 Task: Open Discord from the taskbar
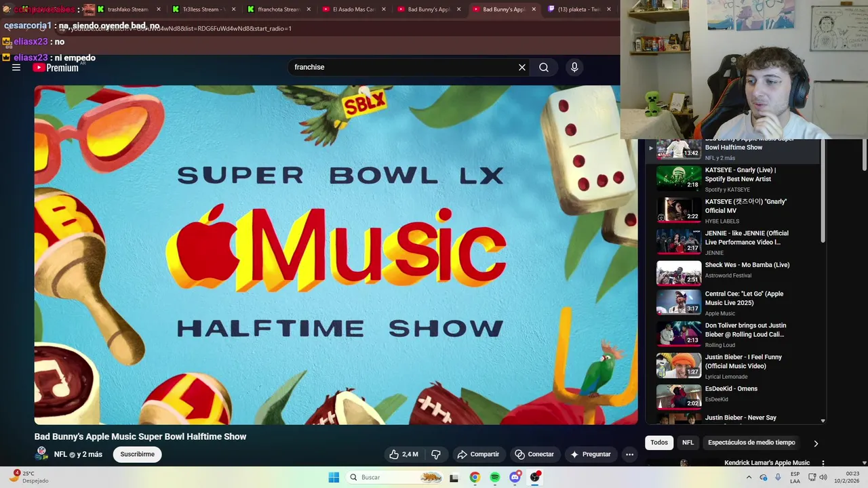click(x=515, y=477)
